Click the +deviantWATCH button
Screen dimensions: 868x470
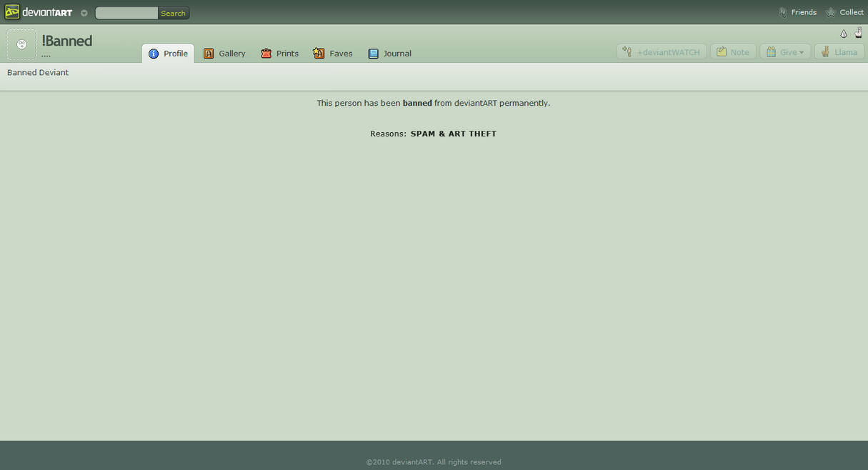(662, 51)
